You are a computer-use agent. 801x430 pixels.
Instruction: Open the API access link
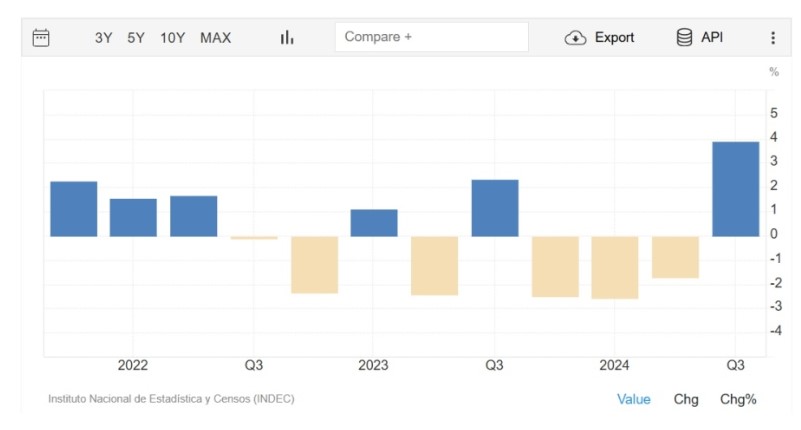[x=711, y=37]
